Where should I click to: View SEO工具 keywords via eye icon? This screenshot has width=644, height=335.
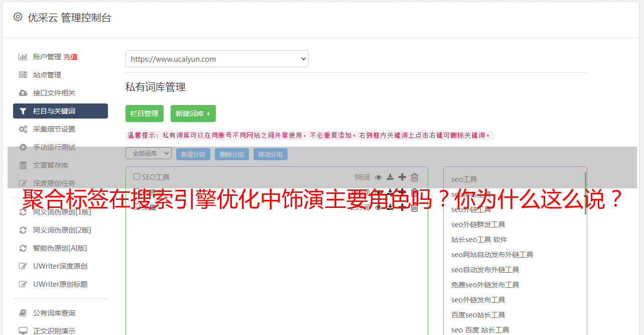pos(378,177)
